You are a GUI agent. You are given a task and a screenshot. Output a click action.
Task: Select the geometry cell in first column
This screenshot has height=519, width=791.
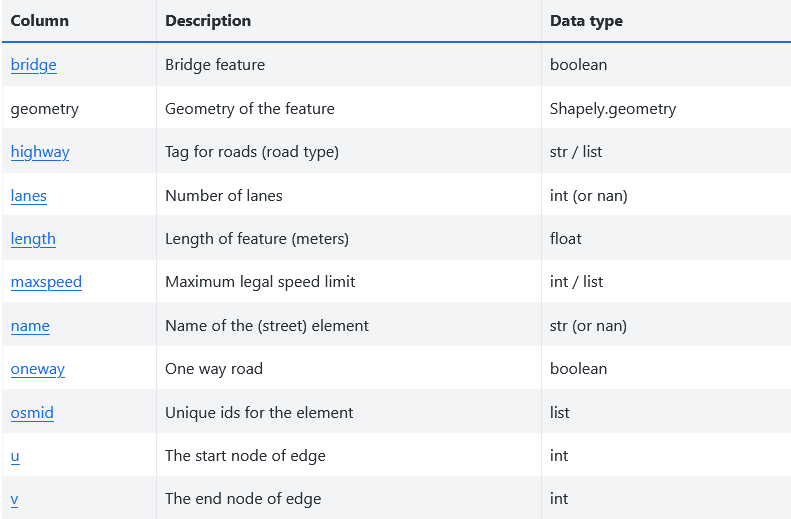[45, 109]
